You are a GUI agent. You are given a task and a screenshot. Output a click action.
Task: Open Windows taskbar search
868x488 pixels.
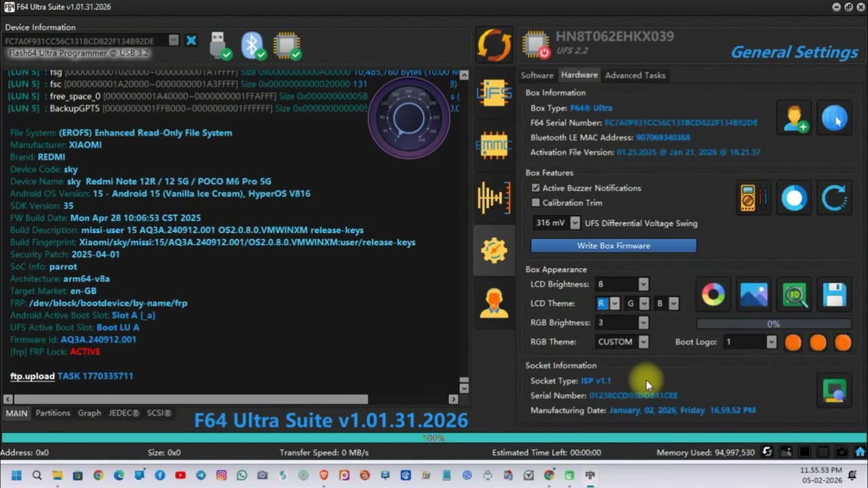tap(37, 476)
